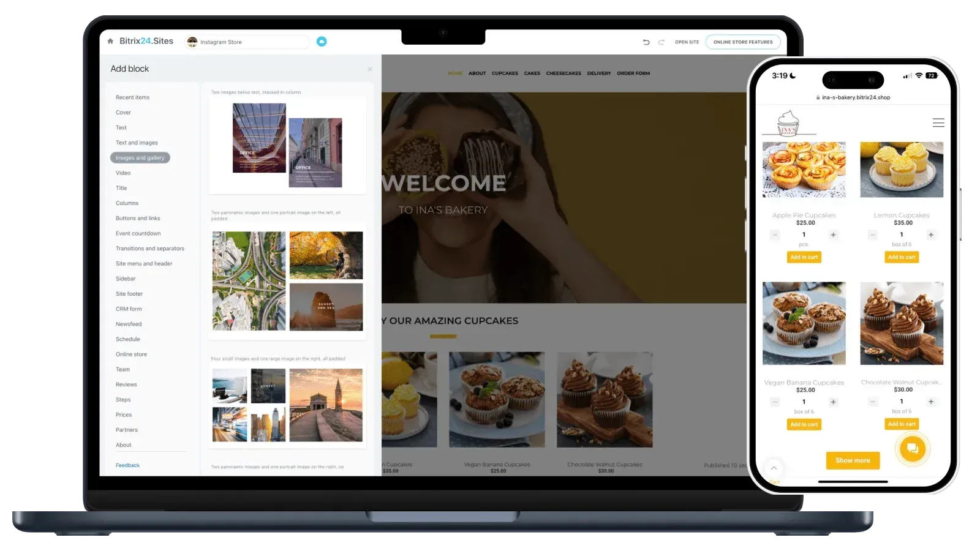The image size is (980, 551).
Task: Increase Chocolate Walnut Cupcakes quantity on phone
Action: coord(931,402)
